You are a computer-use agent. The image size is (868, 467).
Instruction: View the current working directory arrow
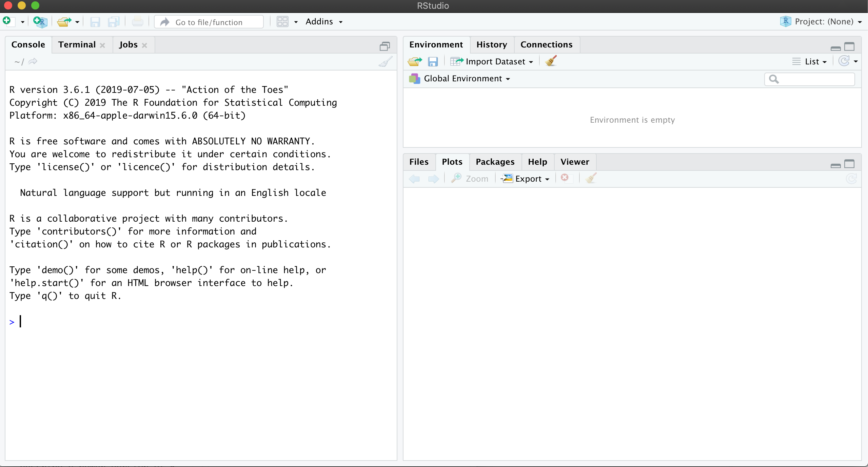33,61
